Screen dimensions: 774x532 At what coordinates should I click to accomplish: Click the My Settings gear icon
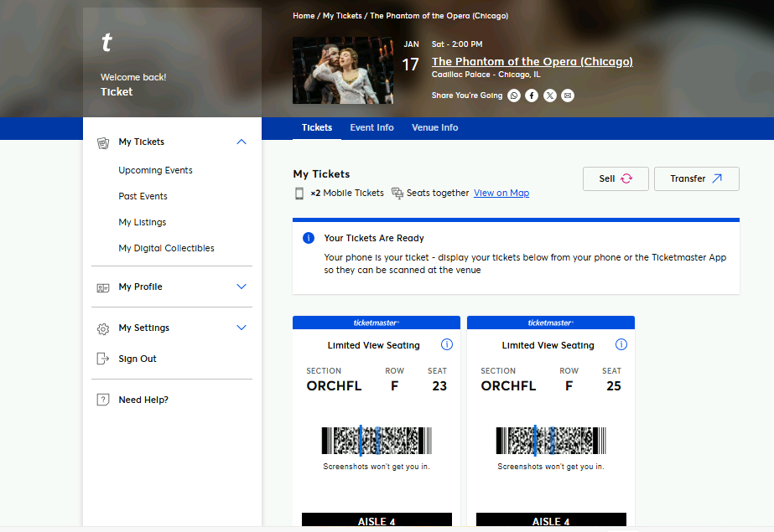pos(103,329)
